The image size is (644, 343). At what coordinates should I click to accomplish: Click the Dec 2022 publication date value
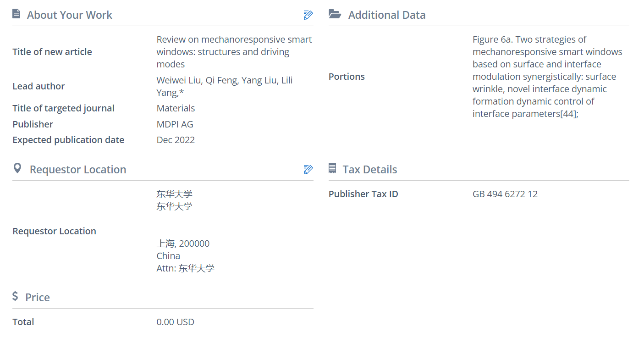click(176, 140)
